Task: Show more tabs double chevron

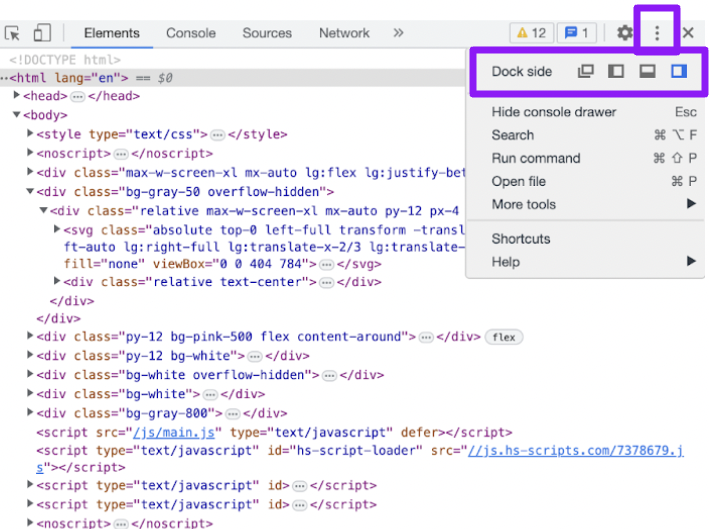Action: [398, 33]
